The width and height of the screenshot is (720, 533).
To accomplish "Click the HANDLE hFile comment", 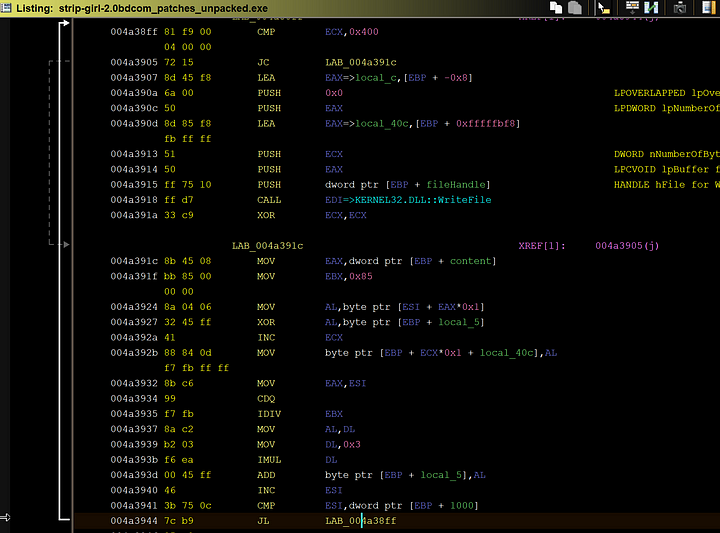I will click(667, 185).
